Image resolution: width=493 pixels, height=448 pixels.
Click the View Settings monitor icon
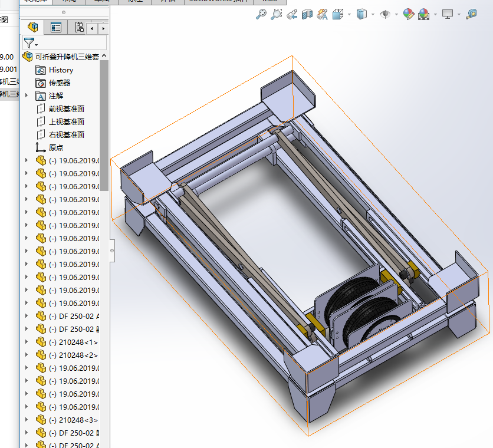(448, 14)
